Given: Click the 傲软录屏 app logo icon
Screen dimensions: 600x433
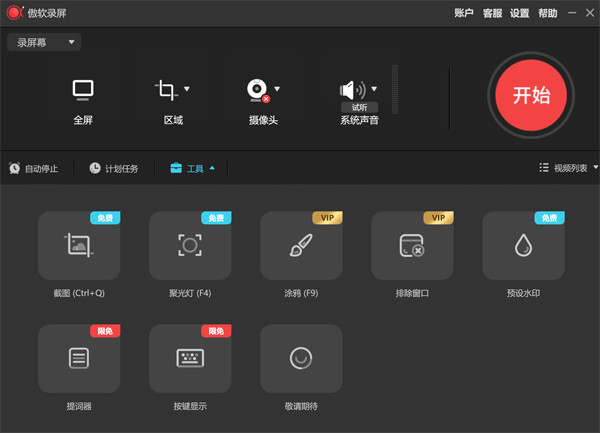Looking at the screenshot, I should (x=15, y=13).
